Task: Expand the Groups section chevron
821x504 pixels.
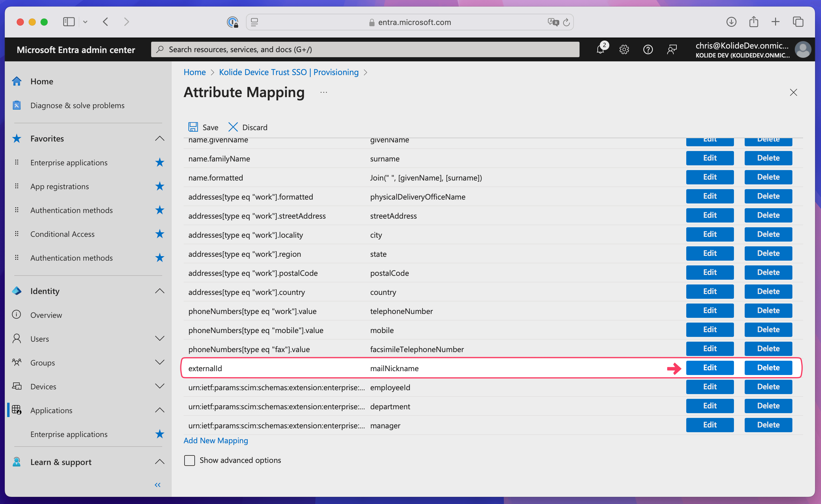Action: 159,362
